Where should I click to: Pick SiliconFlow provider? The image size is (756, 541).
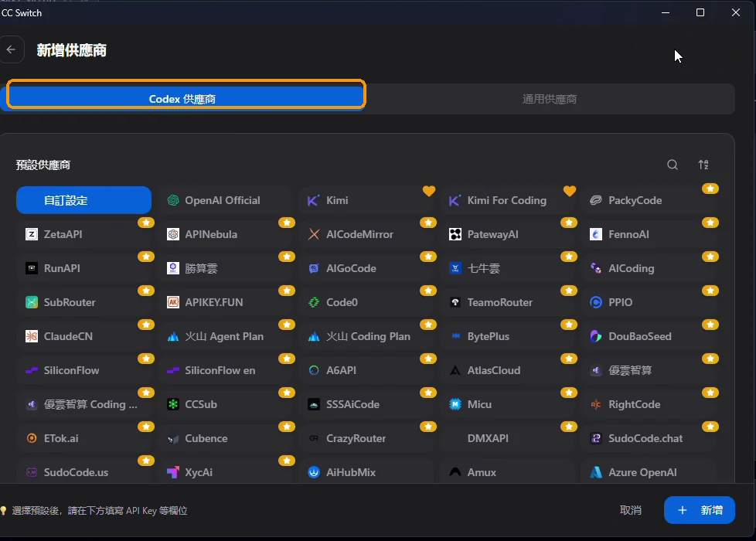(84, 370)
